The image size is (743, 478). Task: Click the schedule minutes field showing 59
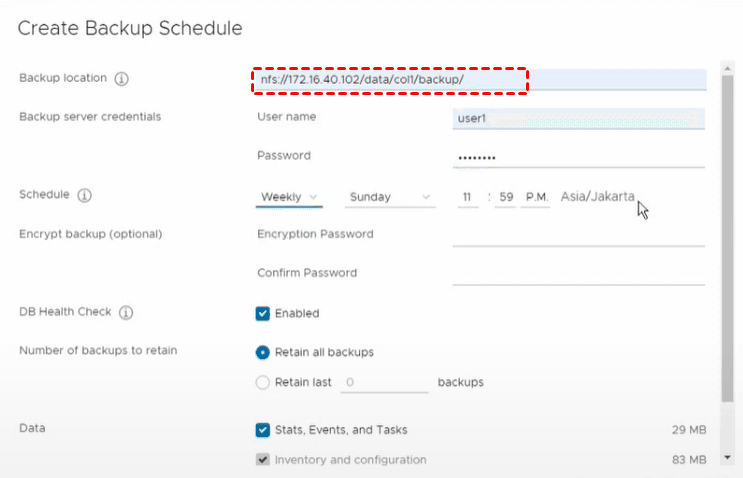(x=506, y=197)
